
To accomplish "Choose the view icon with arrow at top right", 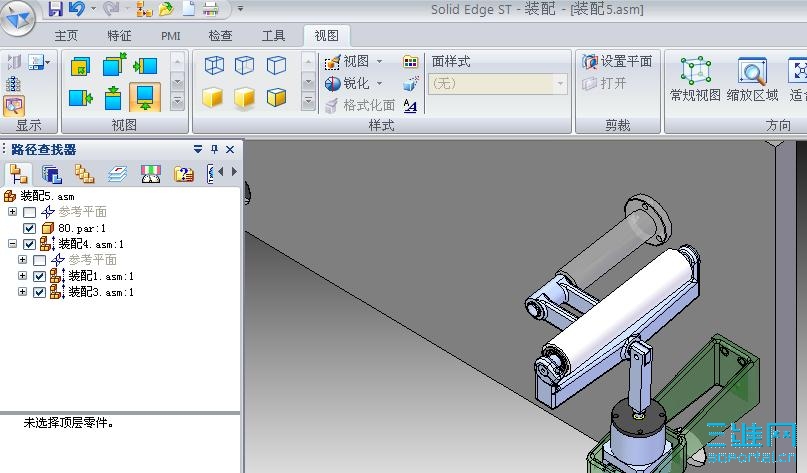I will click(x=114, y=65).
